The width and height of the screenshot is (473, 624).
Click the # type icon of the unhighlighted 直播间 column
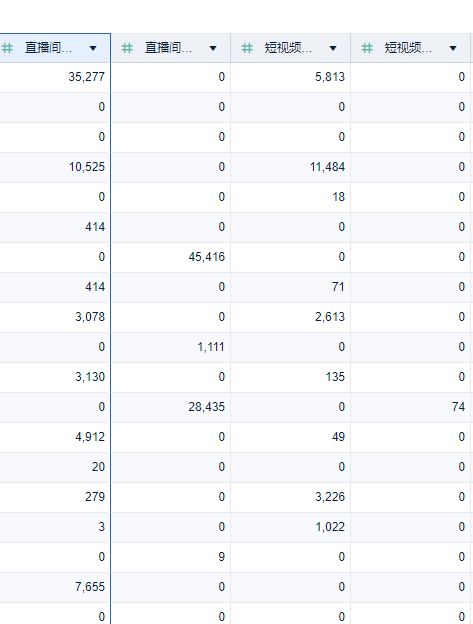click(x=127, y=48)
